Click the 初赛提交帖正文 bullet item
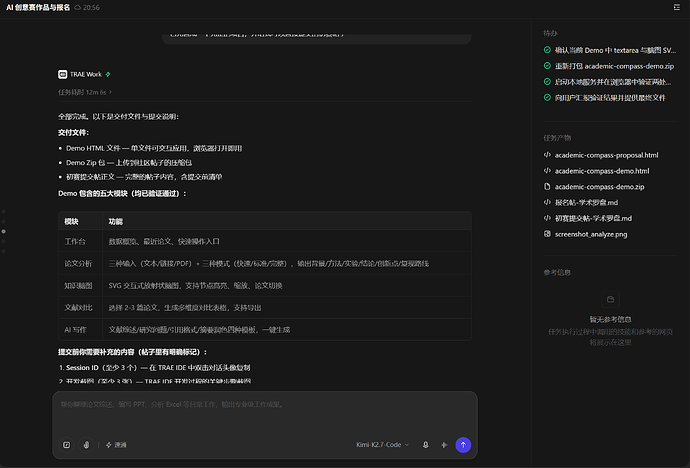690x468 pixels. pos(144,177)
